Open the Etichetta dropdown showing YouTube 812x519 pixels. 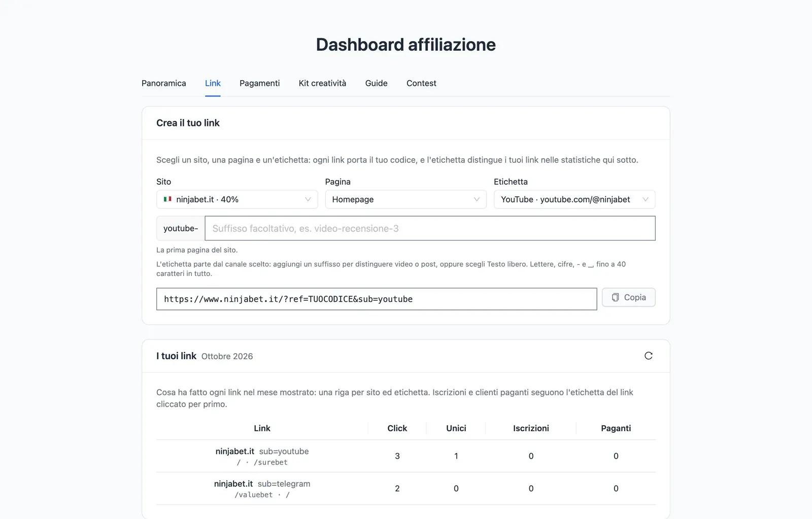[574, 199]
